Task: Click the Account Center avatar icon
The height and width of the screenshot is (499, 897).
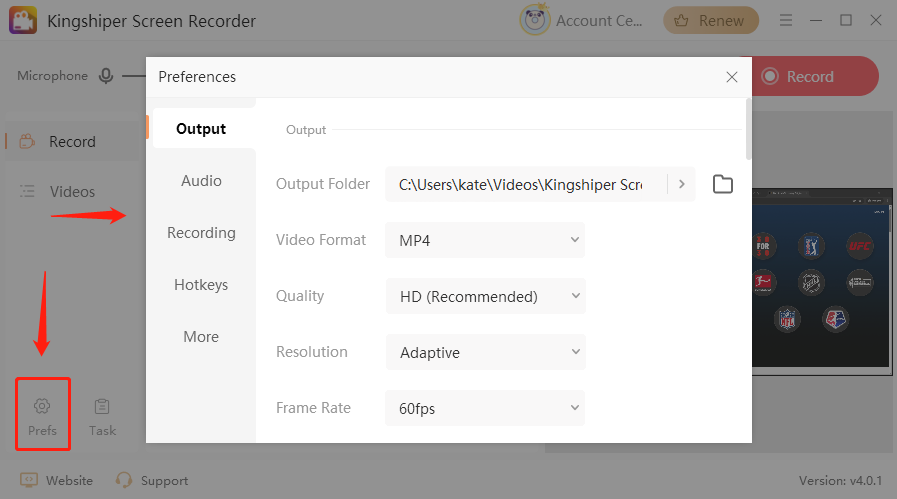Action: (534, 20)
